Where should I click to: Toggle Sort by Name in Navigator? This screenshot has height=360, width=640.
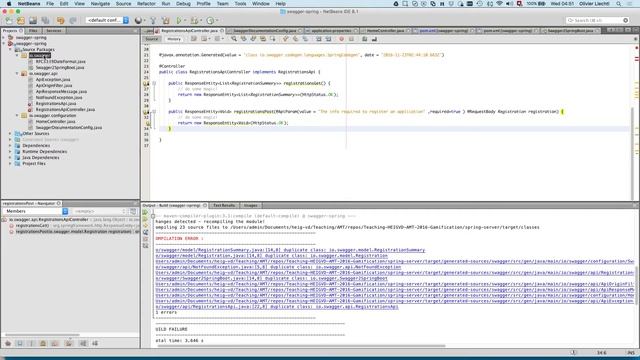point(83,344)
